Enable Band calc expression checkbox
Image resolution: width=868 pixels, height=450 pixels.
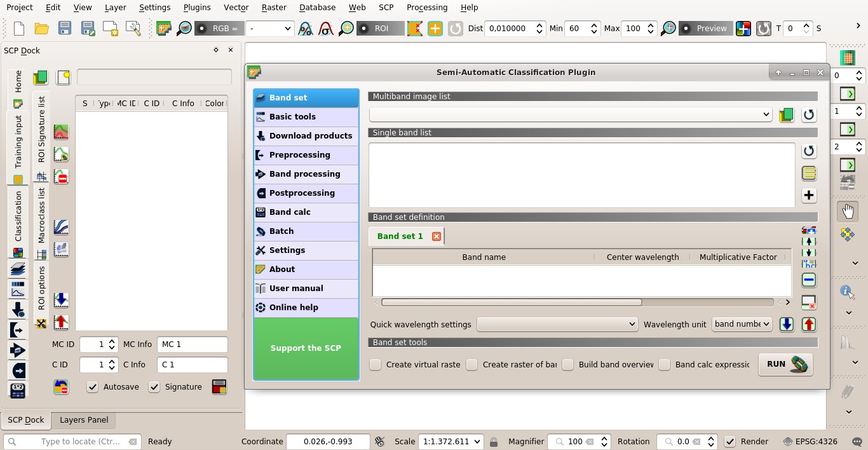pos(665,364)
